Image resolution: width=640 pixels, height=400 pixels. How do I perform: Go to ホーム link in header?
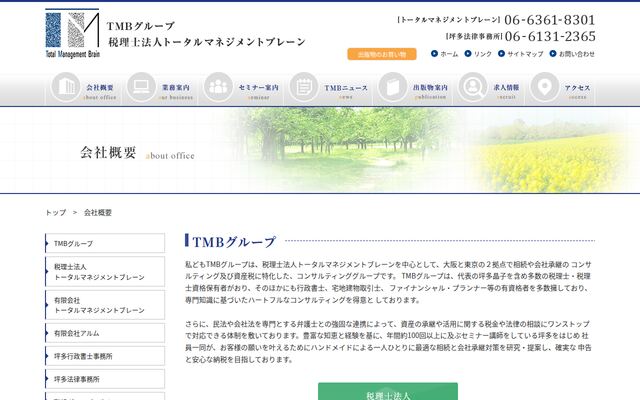pos(449,54)
